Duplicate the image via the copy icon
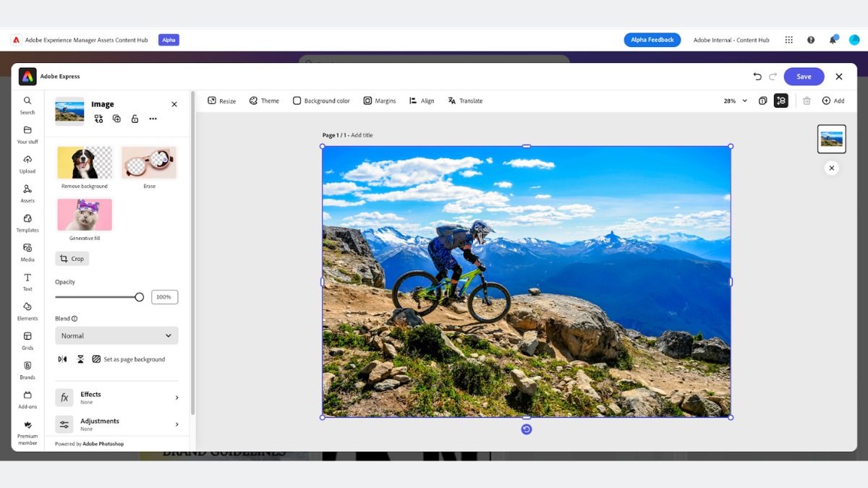Image resolution: width=868 pixels, height=488 pixels. click(x=116, y=119)
